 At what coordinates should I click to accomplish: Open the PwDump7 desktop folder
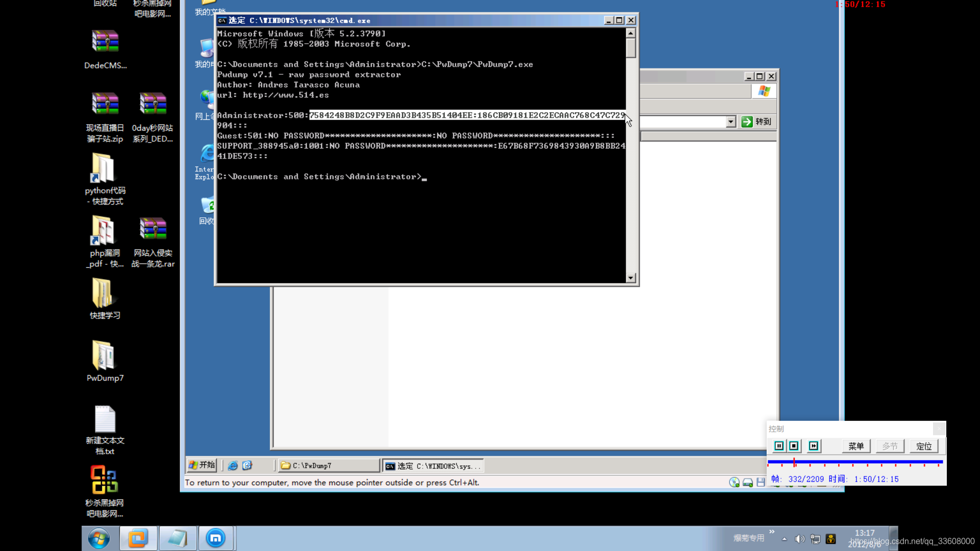pos(105,361)
